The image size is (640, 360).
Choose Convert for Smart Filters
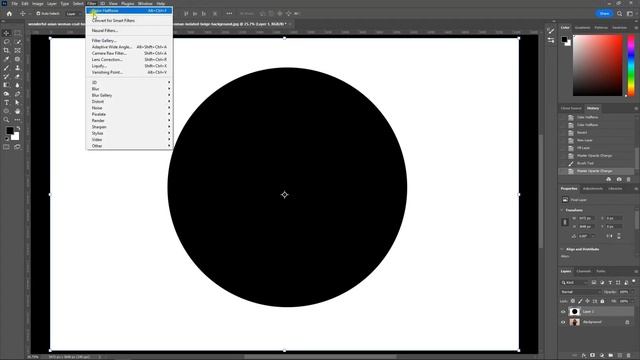tap(129, 20)
